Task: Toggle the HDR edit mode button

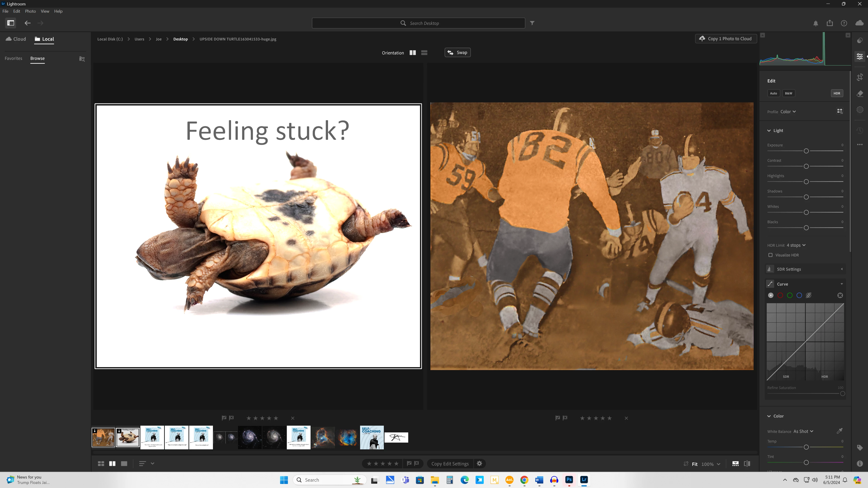Action: 837,93
